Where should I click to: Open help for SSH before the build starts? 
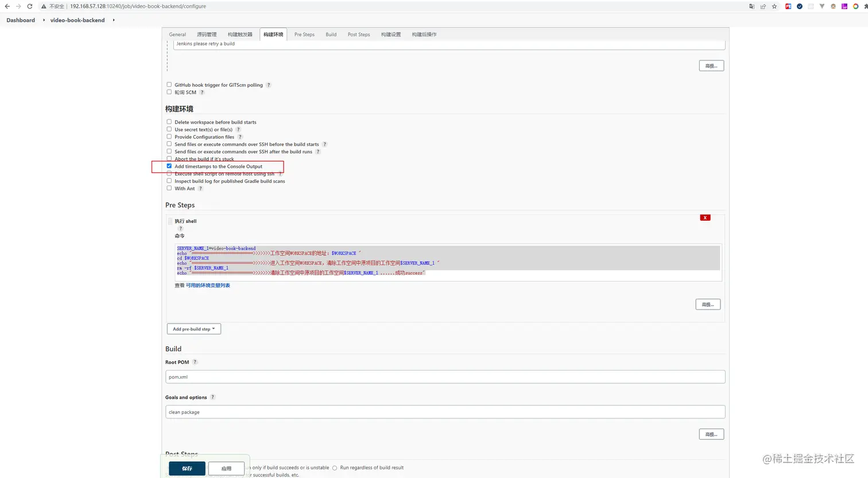coord(324,145)
